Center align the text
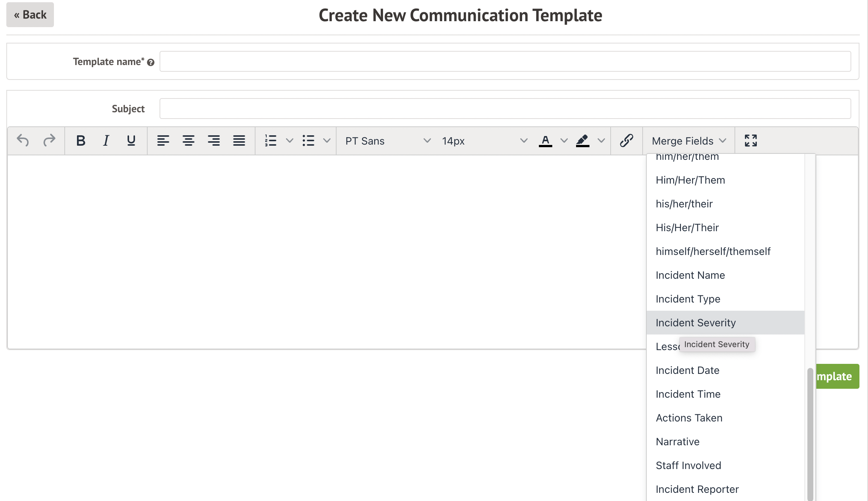The image size is (868, 501). tap(189, 140)
